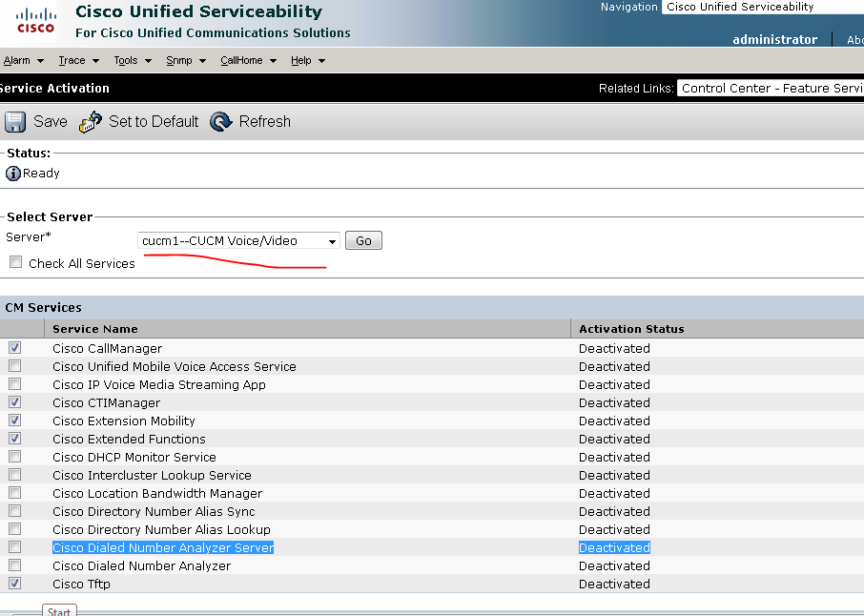This screenshot has width=864, height=616.
Task: Open the Snmp menu
Action: pos(186,61)
